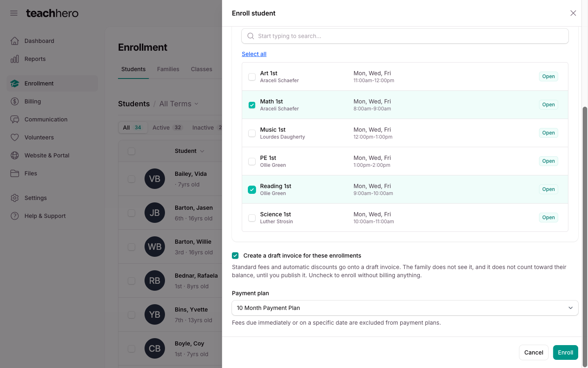
Task: Click the Enroll button
Action: pyautogui.click(x=566, y=352)
